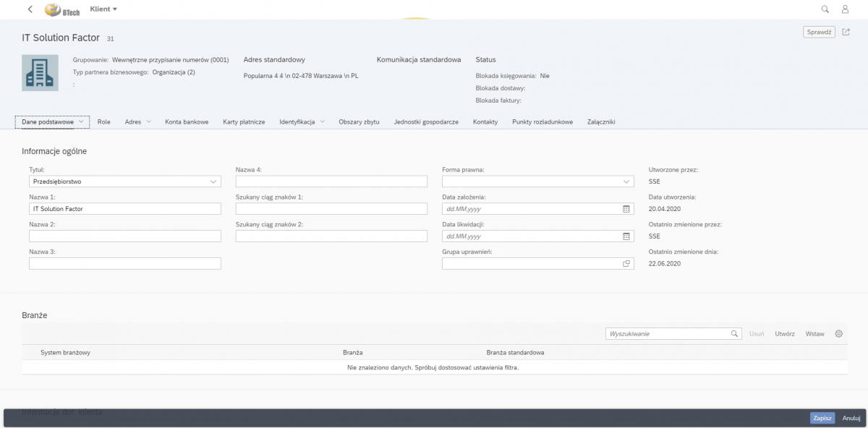Switch to the Konta bankowe tab

point(187,122)
